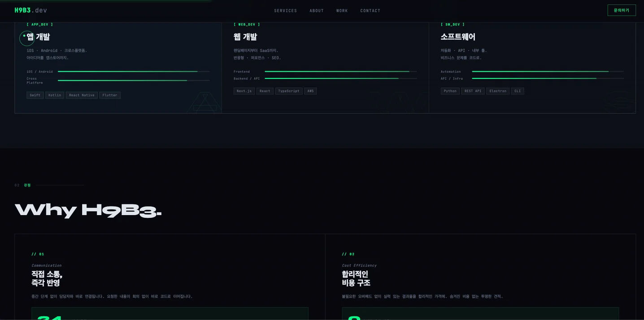Viewport: 644px width, 320px height.
Task: Select the TypeScript tag
Action: 289,91
